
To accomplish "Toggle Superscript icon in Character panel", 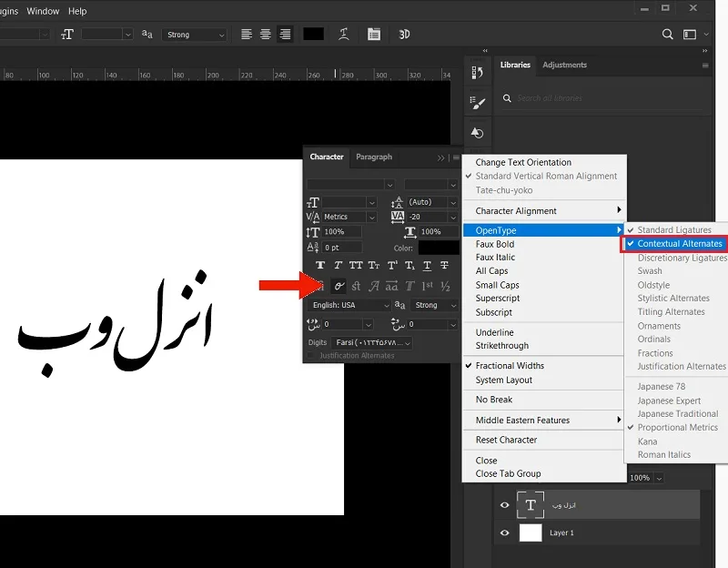I will pyautogui.click(x=392, y=265).
